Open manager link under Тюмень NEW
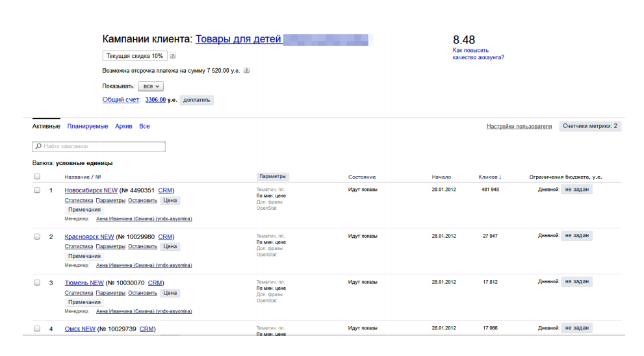Image resolution: width=644 pixels, height=356 pixels. coord(144,311)
